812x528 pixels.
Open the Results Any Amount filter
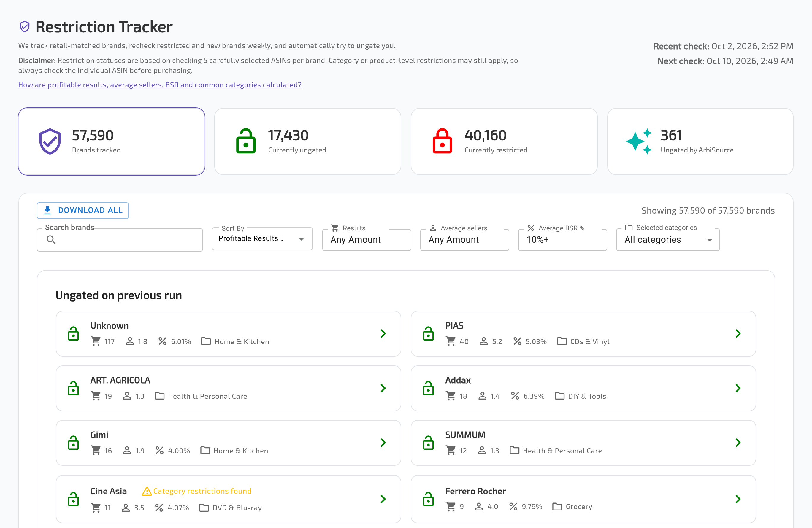(x=367, y=239)
